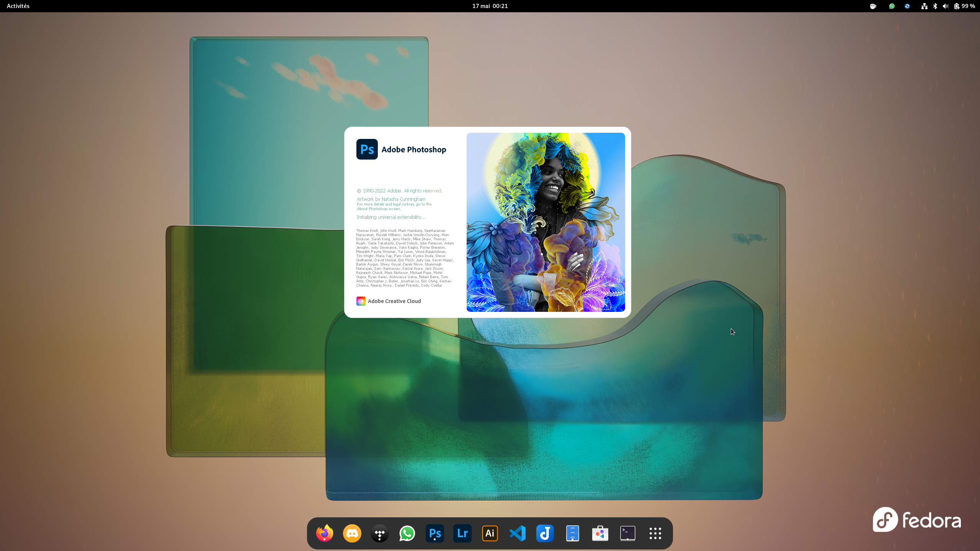Open the Software store from dock
This screenshot has height=551, width=980.
click(x=600, y=533)
